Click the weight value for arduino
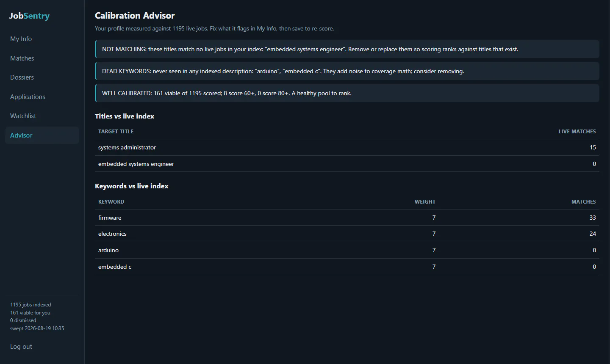The height and width of the screenshot is (364, 610). tap(434, 250)
